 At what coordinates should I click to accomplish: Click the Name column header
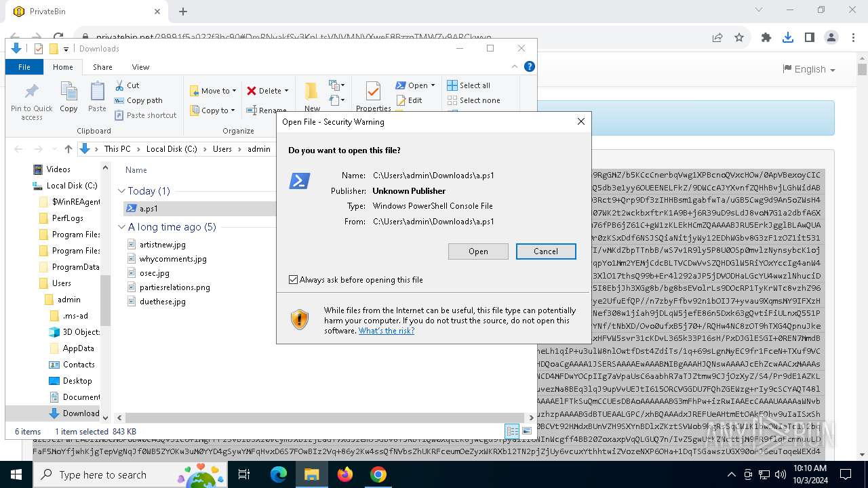coord(136,170)
